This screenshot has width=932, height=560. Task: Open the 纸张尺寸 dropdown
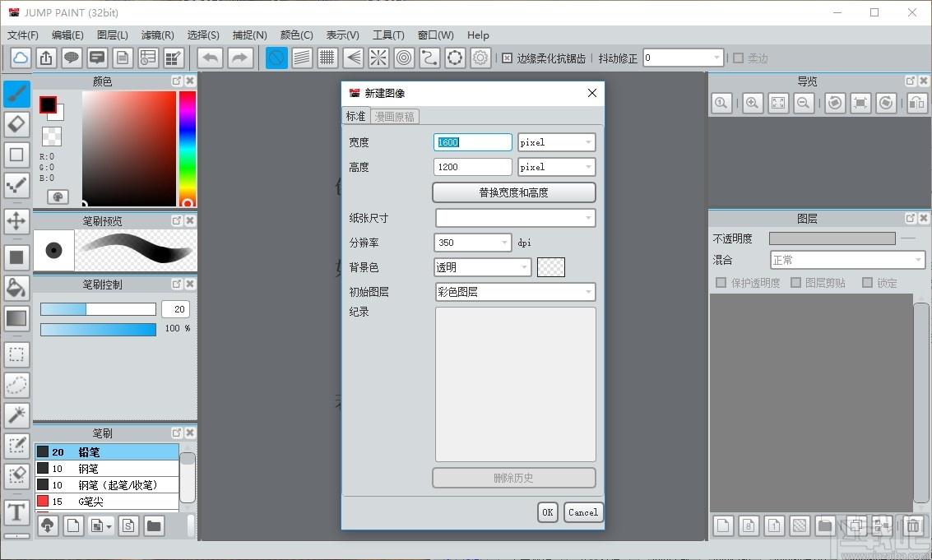tap(515, 218)
